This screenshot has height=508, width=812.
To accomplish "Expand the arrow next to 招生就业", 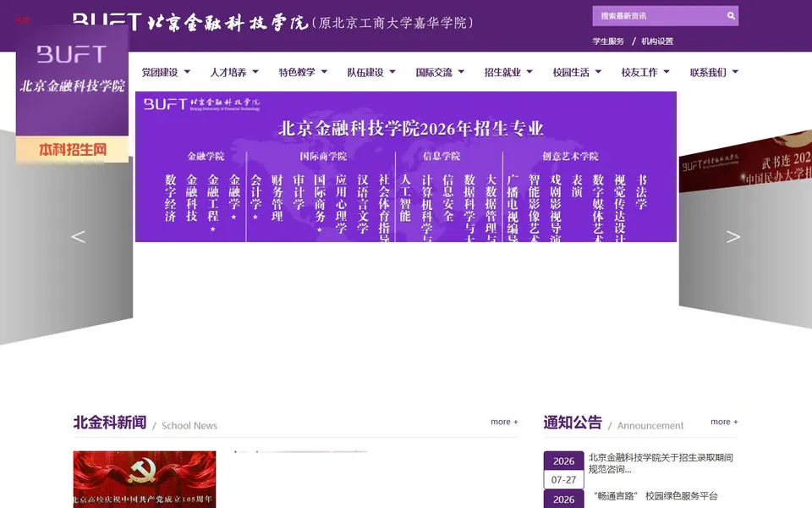I will pyautogui.click(x=529, y=72).
